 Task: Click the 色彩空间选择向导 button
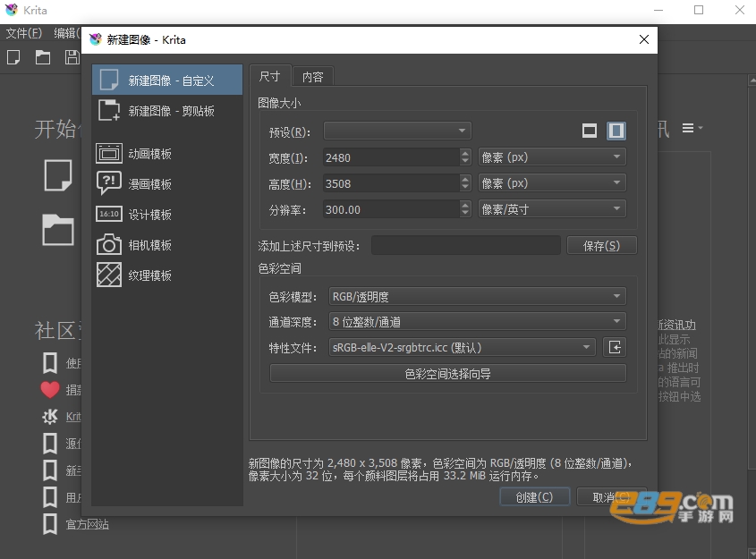[448, 374]
